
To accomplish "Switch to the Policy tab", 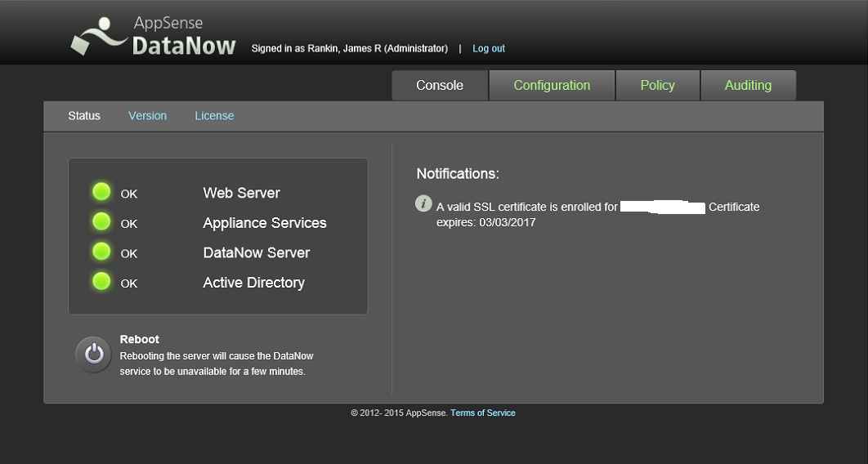I will pyautogui.click(x=658, y=85).
